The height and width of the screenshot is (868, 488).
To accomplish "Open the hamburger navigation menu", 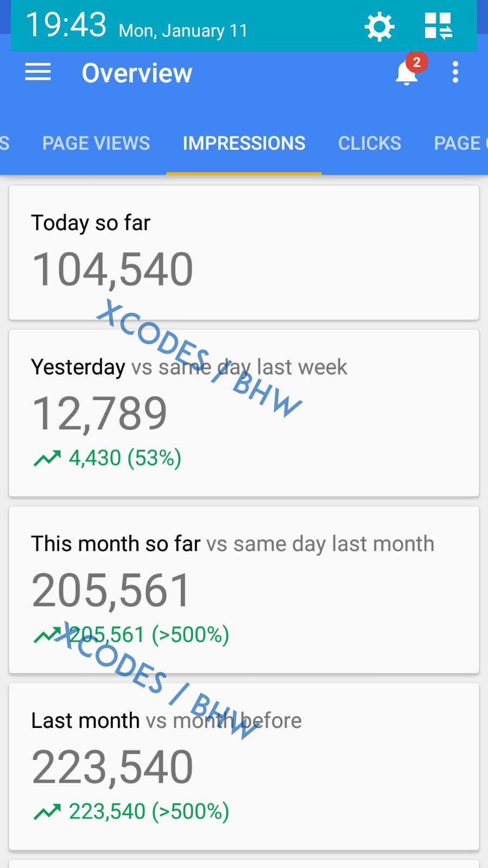I will 38,72.
